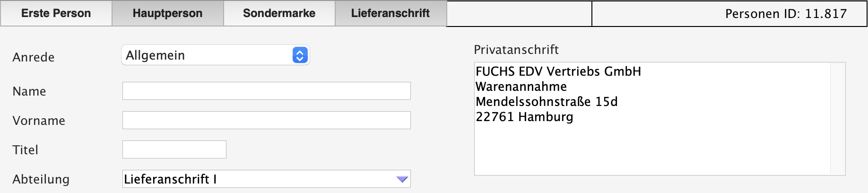
Task: Select the Sondermarke tab
Action: point(279,13)
